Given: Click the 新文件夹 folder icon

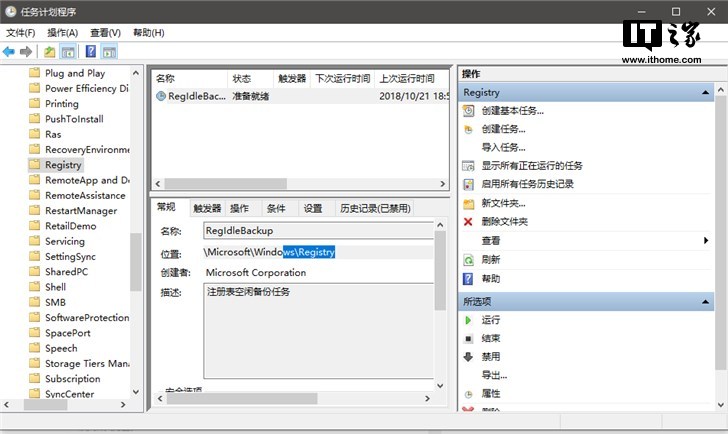Looking at the screenshot, I should (468, 203).
